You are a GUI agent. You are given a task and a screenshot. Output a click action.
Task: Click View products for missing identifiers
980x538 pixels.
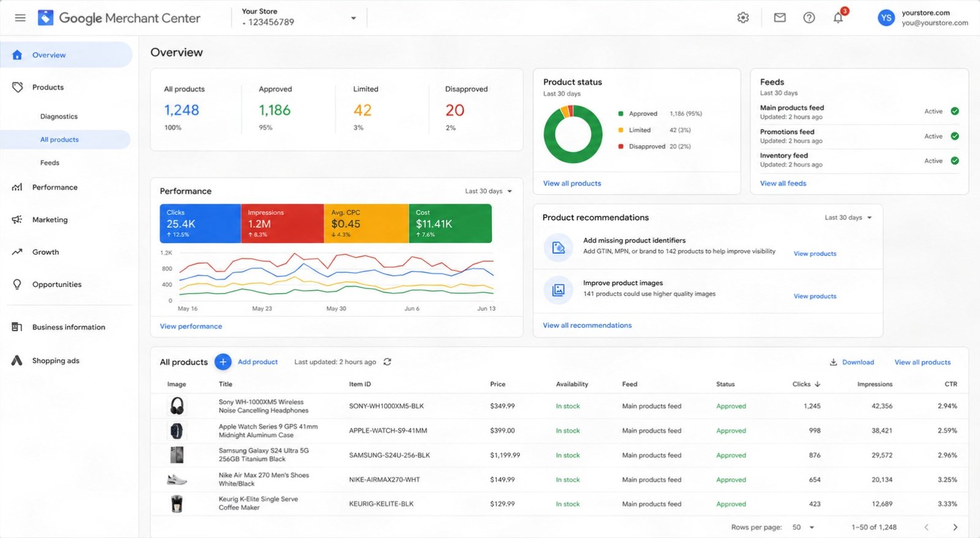tap(815, 254)
